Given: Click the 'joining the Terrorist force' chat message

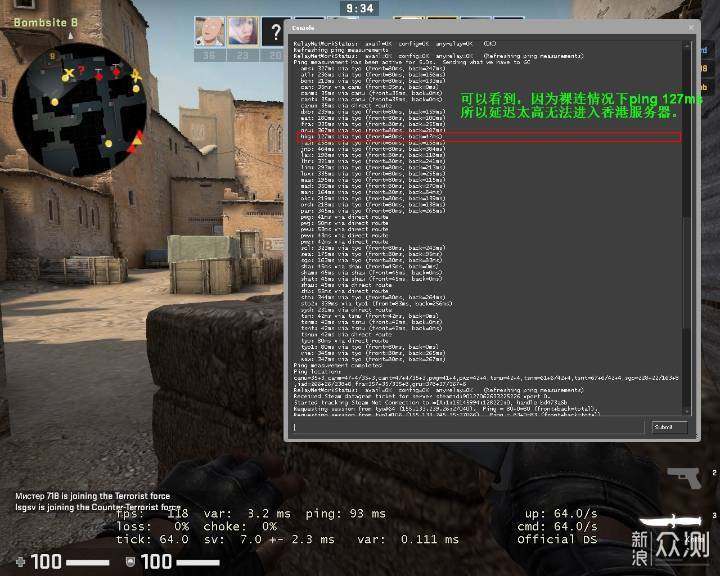Looking at the screenshot, I should pyautogui.click(x=93, y=496).
